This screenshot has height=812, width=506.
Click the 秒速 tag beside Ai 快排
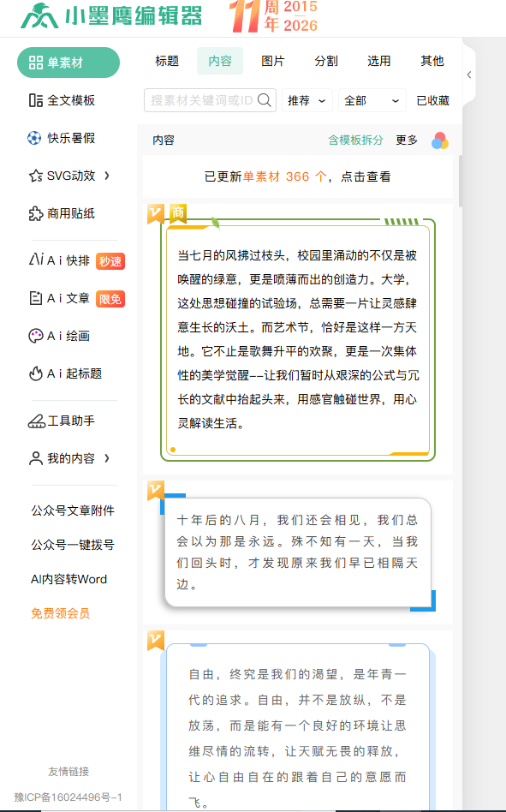click(x=110, y=261)
